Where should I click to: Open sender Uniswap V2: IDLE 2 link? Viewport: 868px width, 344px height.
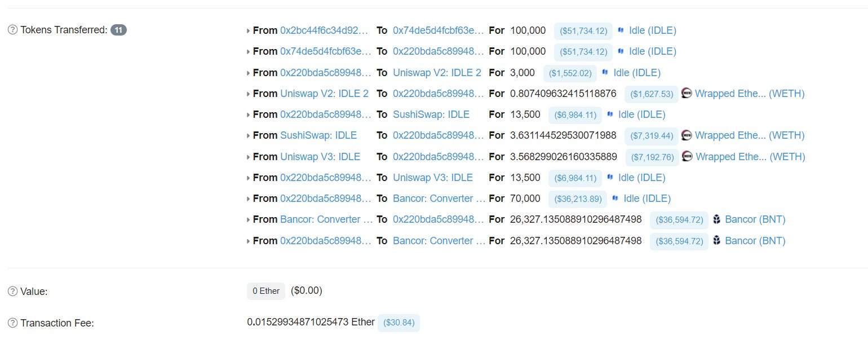(x=325, y=94)
